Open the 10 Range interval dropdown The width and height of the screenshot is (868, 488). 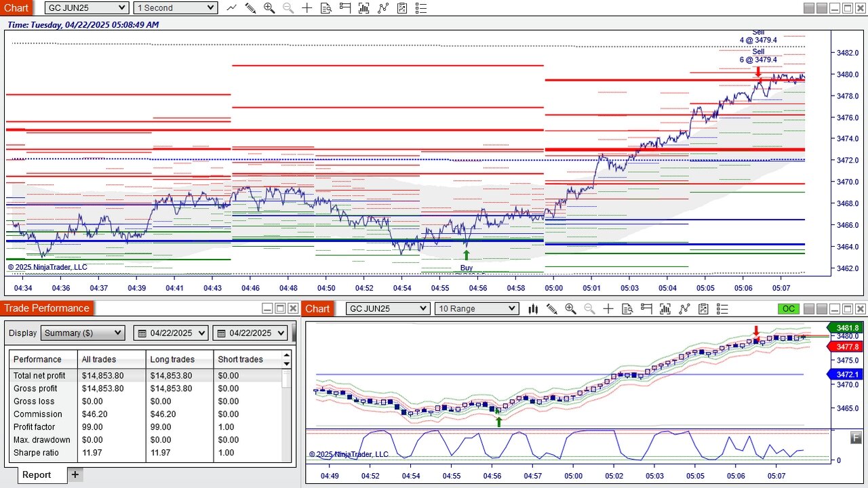pos(477,308)
